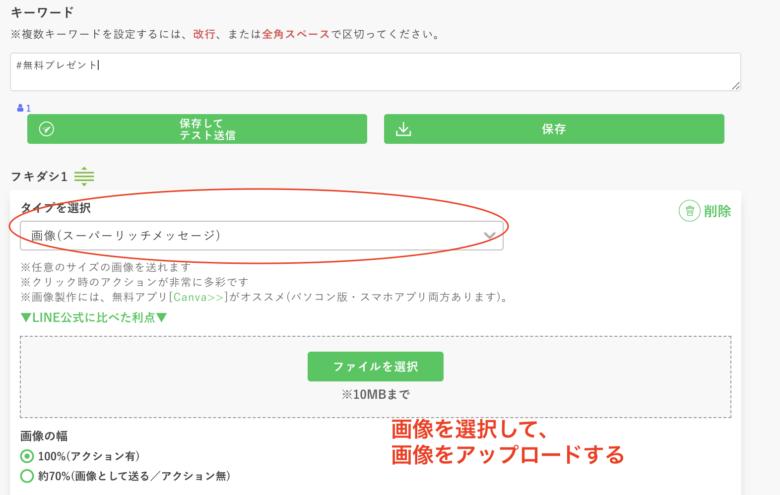The image size is (780, 495).
Task: Open the タイプを選択 dropdown
Action: point(262,236)
